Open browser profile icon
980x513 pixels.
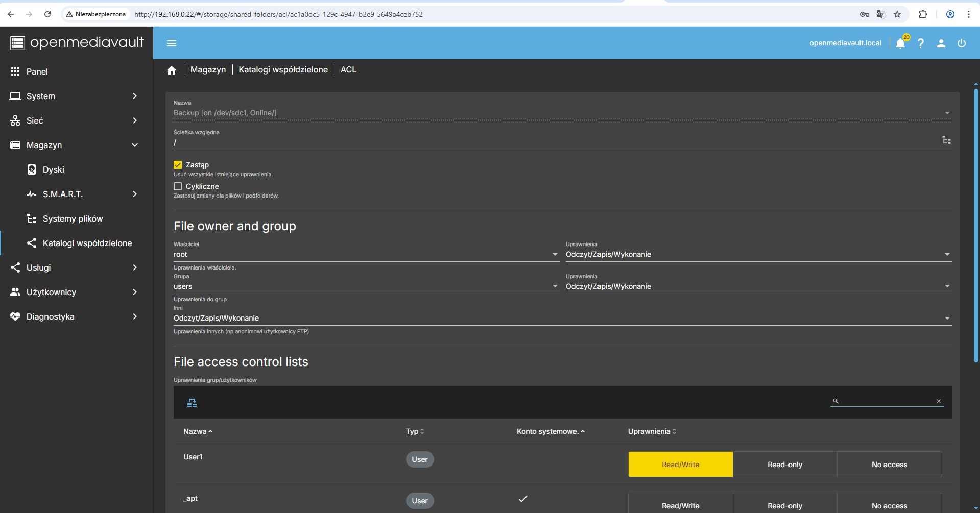click(950, 14)
